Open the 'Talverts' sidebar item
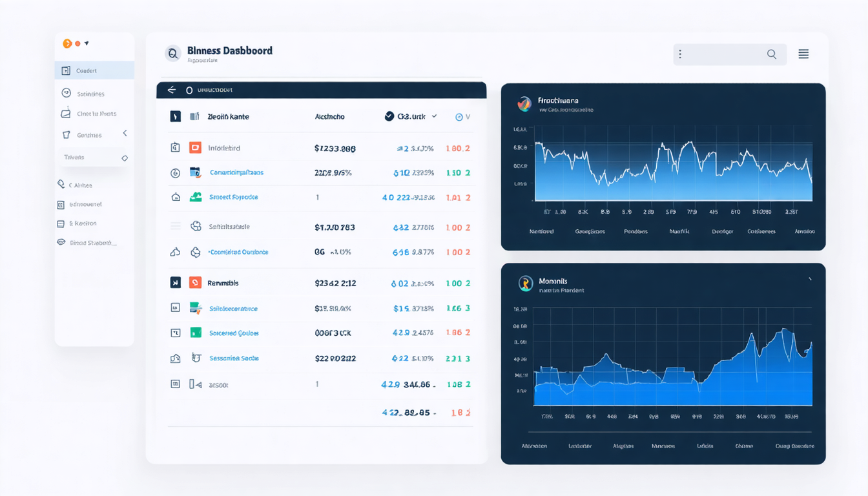This screenshot has width=868, height=496. tap(94, 158)
